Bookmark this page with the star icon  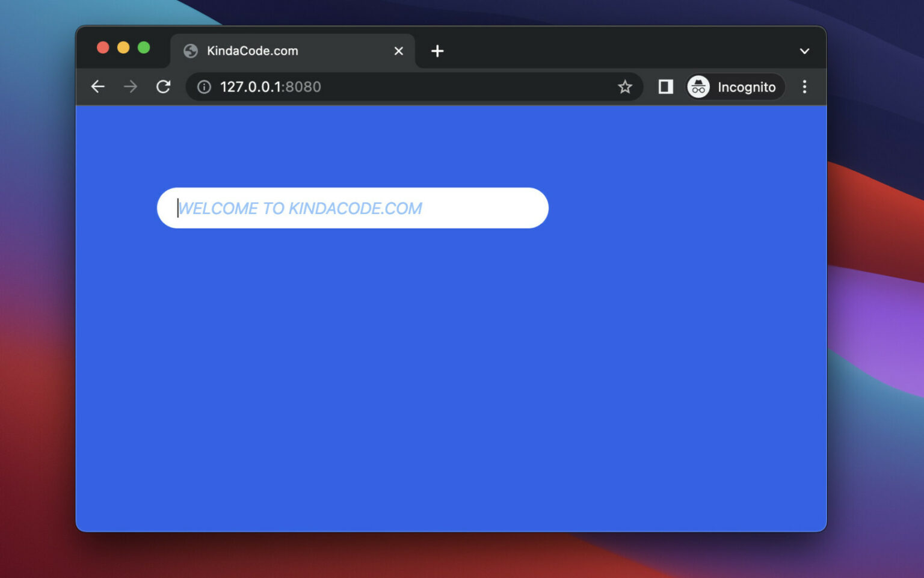click(625, 87)
